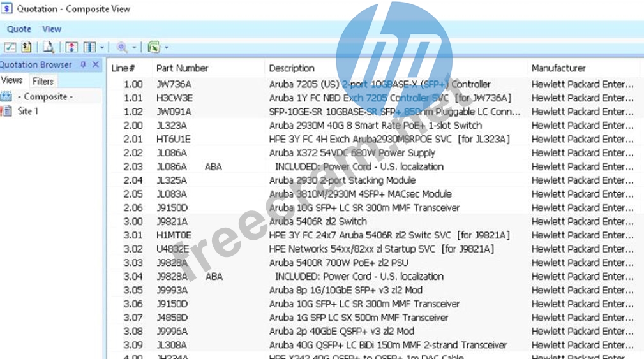The image size is (644, 359).
Task: Sort by the Part Number column header
Action: (183, 68)
